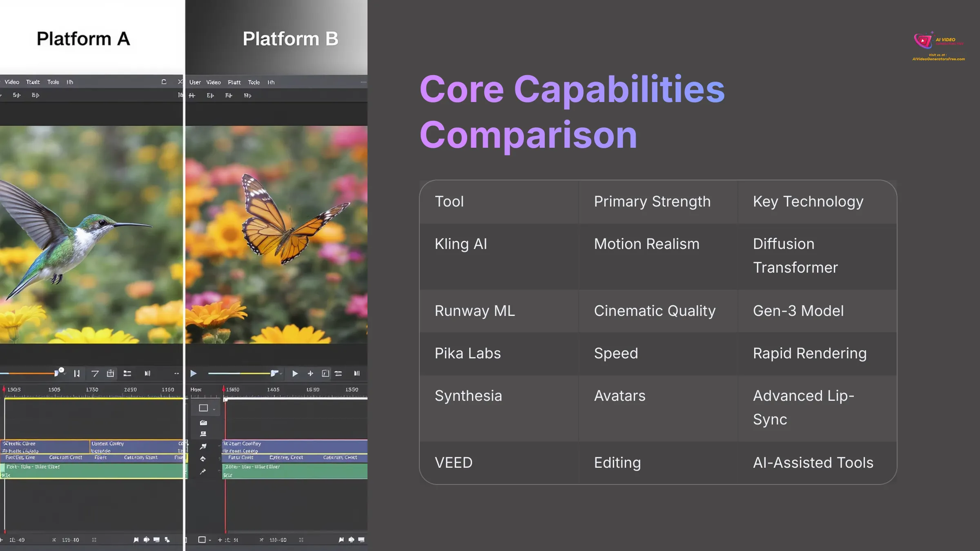This screenshot has height=551, width=980.
Task: Click the pause bracket icon in Platform A controls
Action: pyautogui.click(x=77, y=373)
